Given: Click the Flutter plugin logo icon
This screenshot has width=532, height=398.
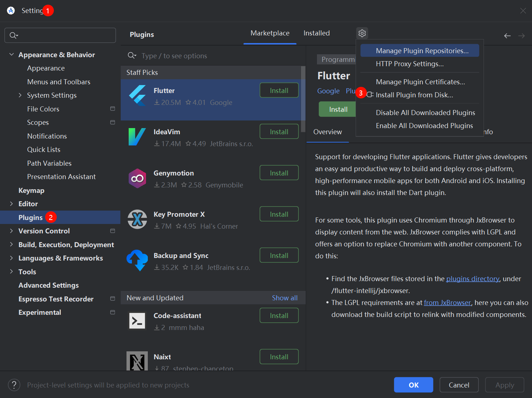Looking at the screenshot, I should click(x=137, y=96).
